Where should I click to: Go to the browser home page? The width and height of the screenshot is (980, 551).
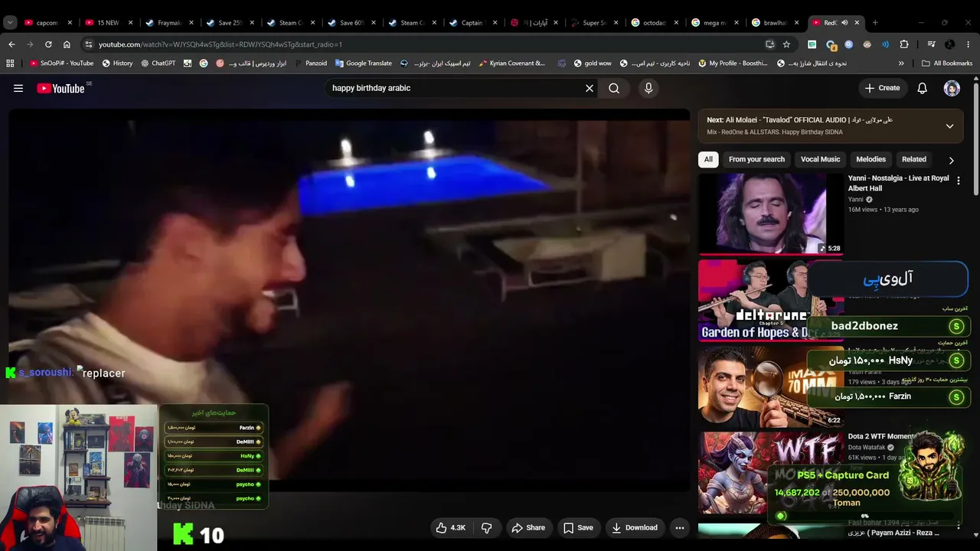67,44
